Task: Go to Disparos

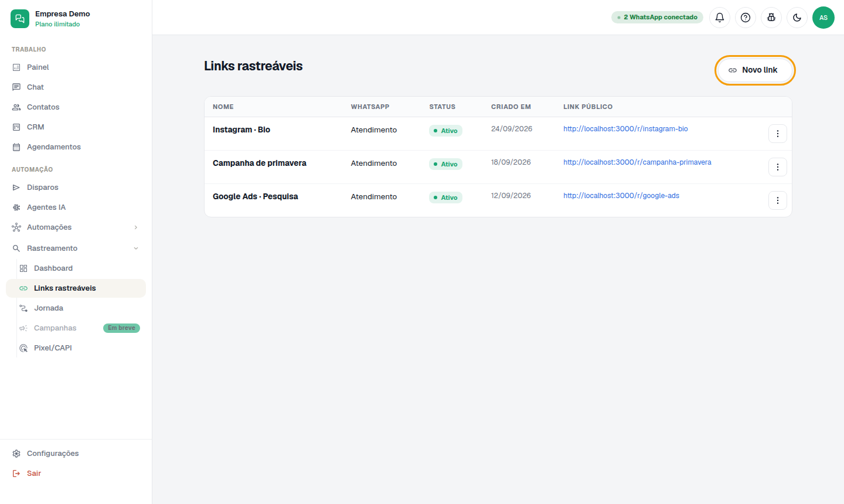Action: (x=76, y=188)
